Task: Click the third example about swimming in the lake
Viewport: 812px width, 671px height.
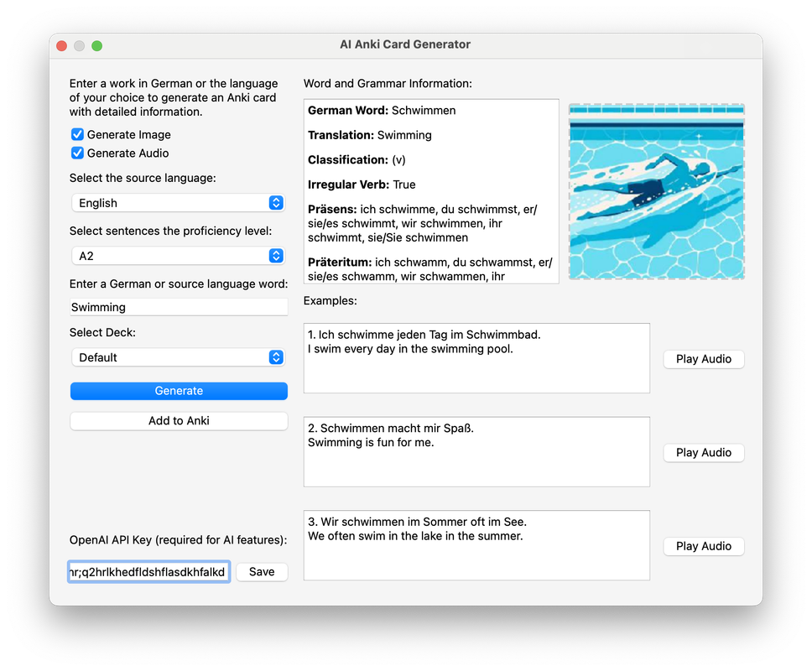Action: [x=476, y=545]
